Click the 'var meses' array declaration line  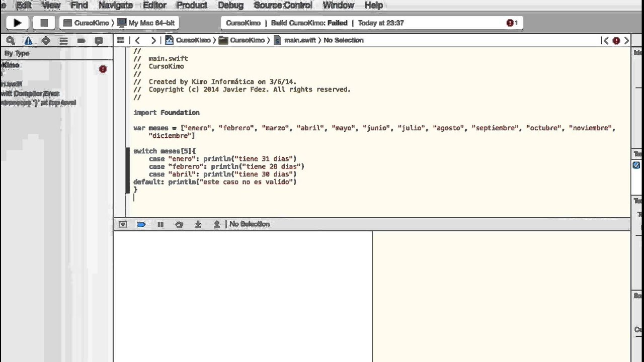pos(374,132)
